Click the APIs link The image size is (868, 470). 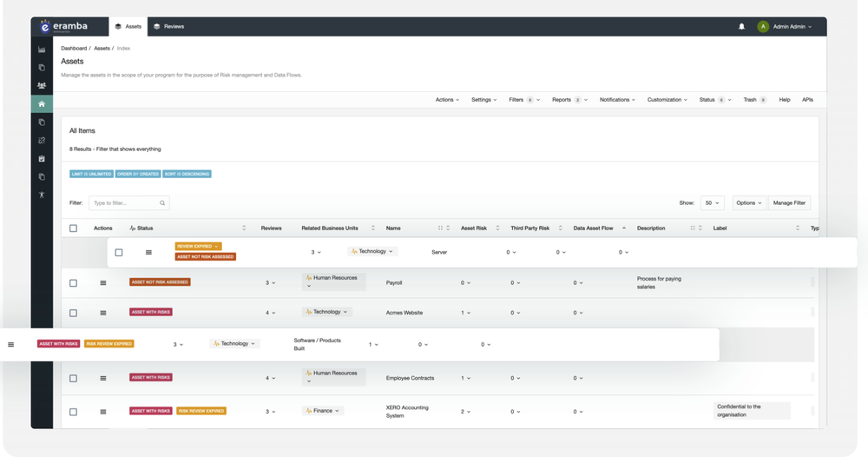[807, 100]
